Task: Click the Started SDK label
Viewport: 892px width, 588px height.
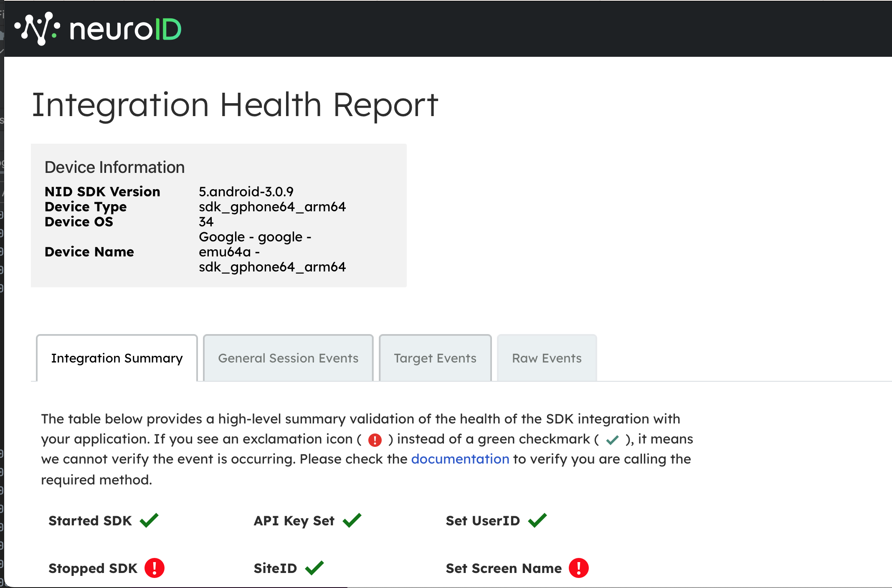Action: 90,521
